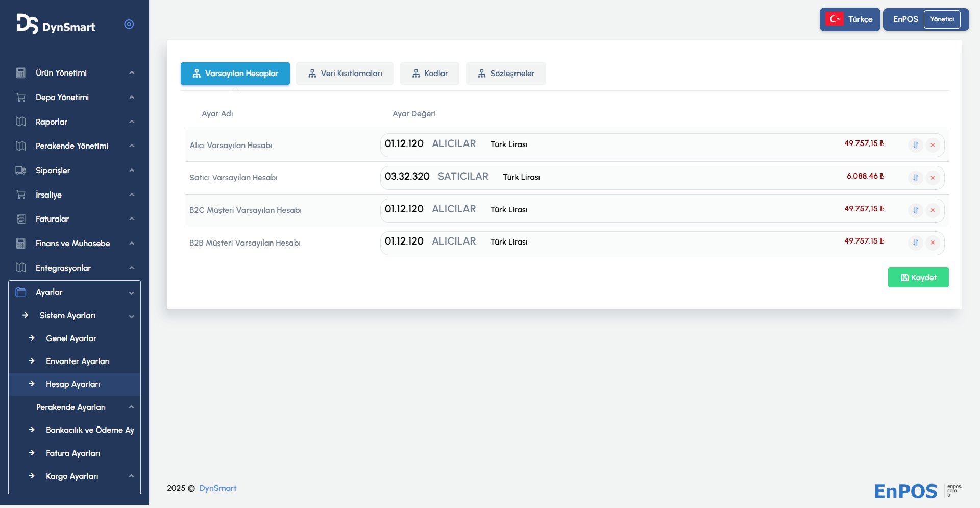Switch to the Veri Kısıtlamaları tab
This screenshot has width=980, height=508.
coord(345,74)
